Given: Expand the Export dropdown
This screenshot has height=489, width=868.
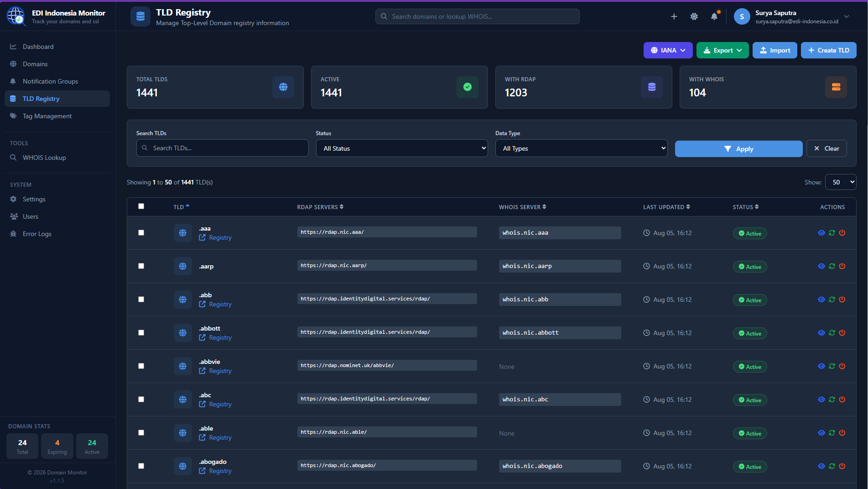Looking at the screenshot, I should pos(722,50).
